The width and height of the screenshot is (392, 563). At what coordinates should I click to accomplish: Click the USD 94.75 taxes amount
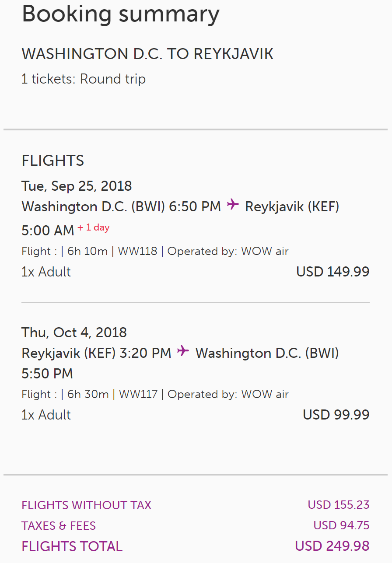[341, 525]
